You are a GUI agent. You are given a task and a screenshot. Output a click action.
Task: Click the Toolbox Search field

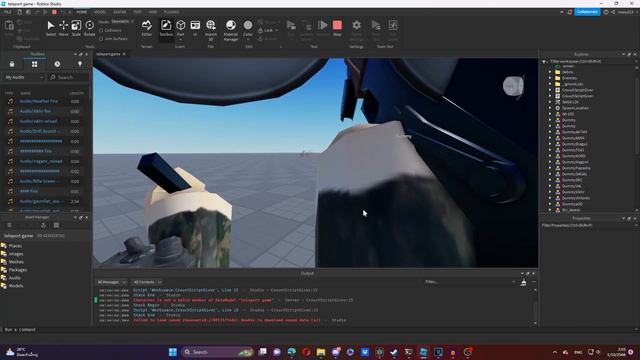coord(68,77)
